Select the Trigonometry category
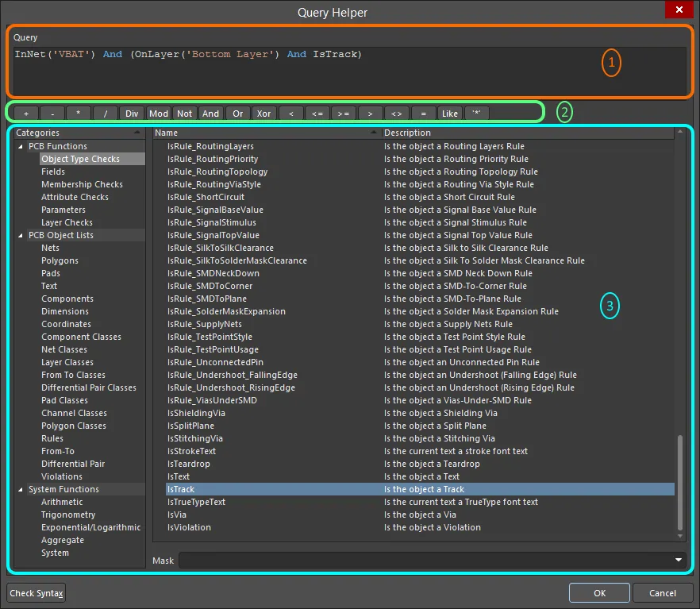 [68, 515]
